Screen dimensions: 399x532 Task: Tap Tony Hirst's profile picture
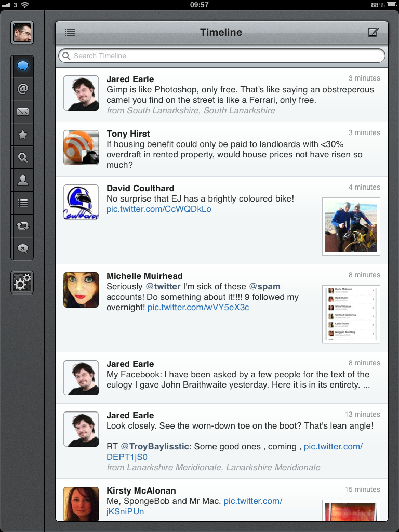pos(81,148)
